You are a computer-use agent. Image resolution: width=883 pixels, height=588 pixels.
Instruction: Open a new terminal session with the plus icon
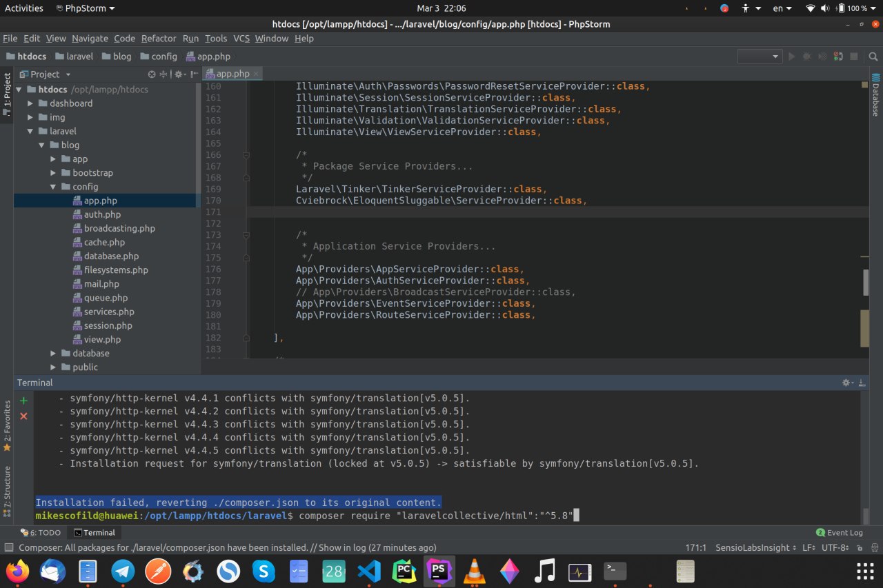(x=23, y=401)
